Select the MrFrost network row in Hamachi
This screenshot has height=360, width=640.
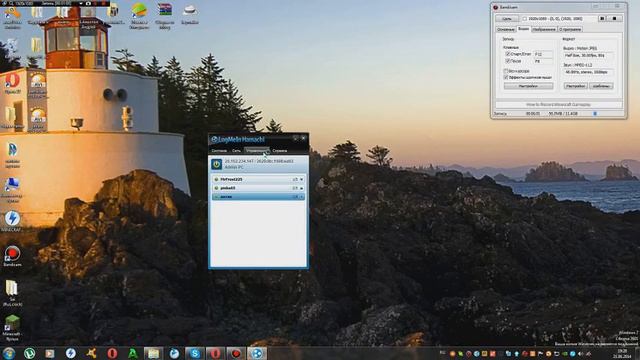coord(258,179)
